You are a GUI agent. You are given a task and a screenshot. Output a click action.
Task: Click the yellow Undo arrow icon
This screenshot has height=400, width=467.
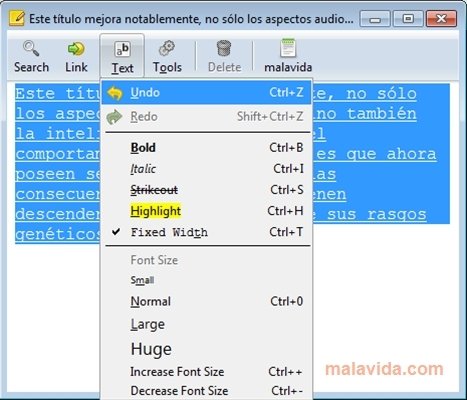115,93
